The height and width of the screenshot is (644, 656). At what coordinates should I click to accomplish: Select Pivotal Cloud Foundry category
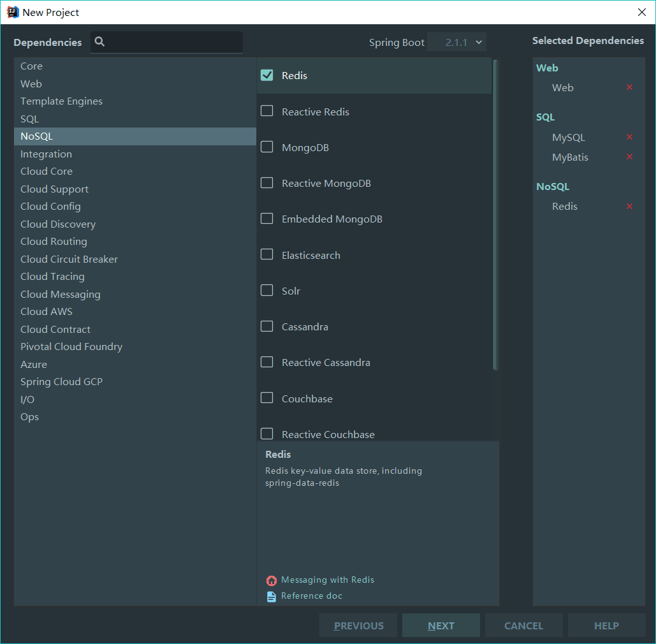click(x=135, y=346)
